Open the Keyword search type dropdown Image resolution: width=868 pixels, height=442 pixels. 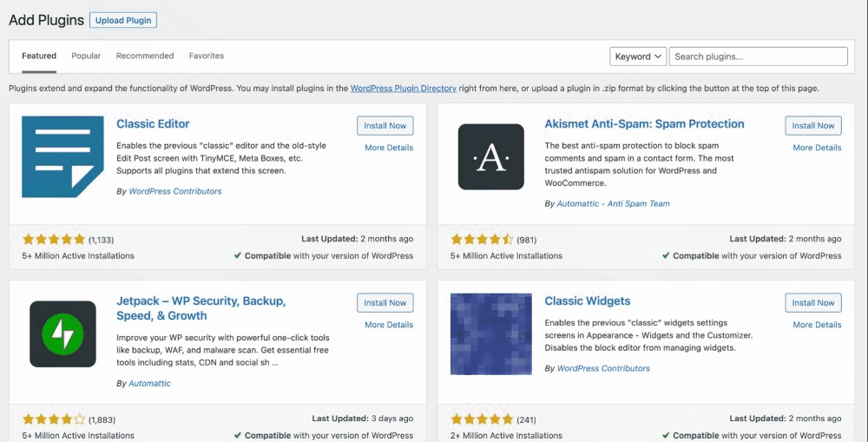(638, 56)
